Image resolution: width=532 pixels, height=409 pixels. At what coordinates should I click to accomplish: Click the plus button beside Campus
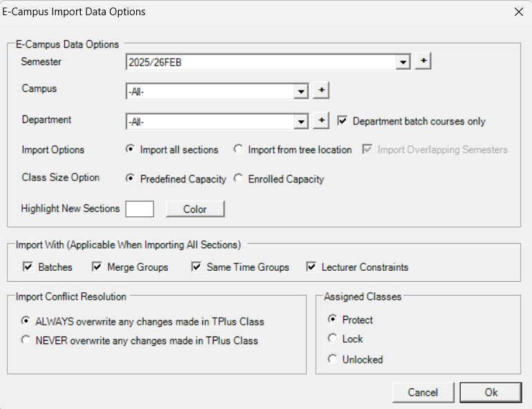point(321,91)
